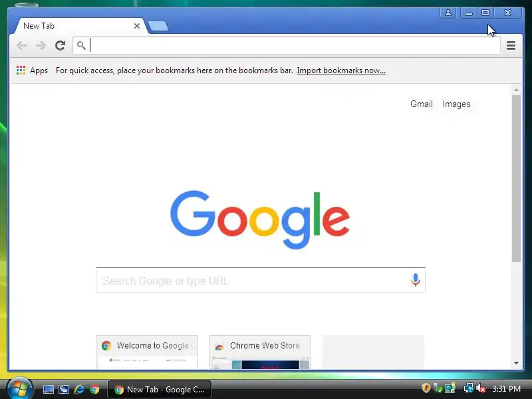Click the network connection tray icon
The height and width of the screenshot is (399, 532).
(x=468, y=388)
